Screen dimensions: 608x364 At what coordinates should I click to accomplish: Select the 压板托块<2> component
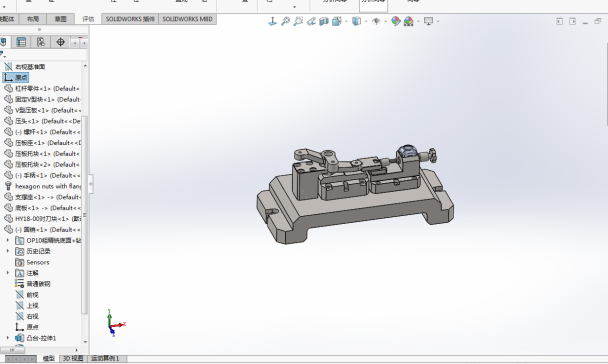[x=42, y=164]
